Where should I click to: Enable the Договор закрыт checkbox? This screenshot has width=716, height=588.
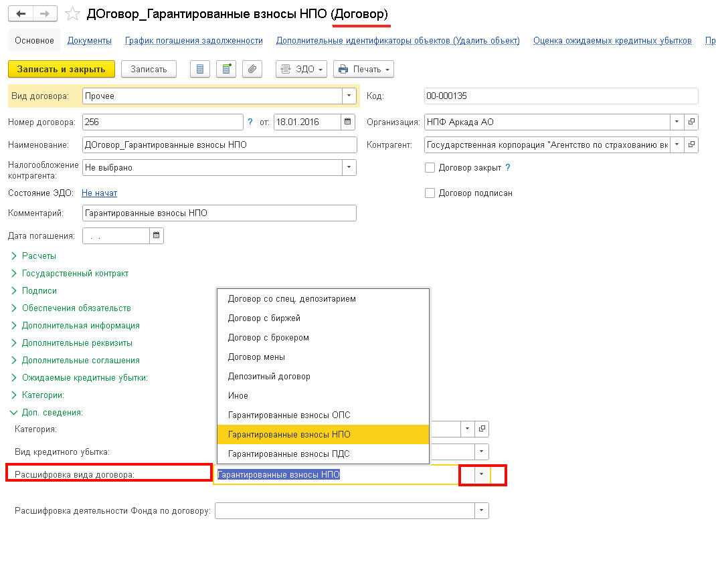430,168
